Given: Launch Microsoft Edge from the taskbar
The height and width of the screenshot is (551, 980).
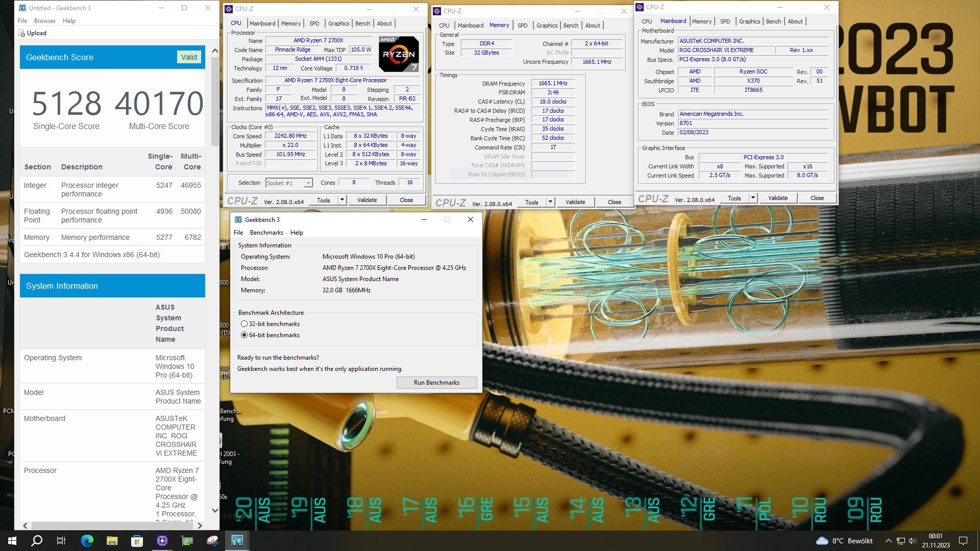Looking at the screenshot, I should 87,541.
